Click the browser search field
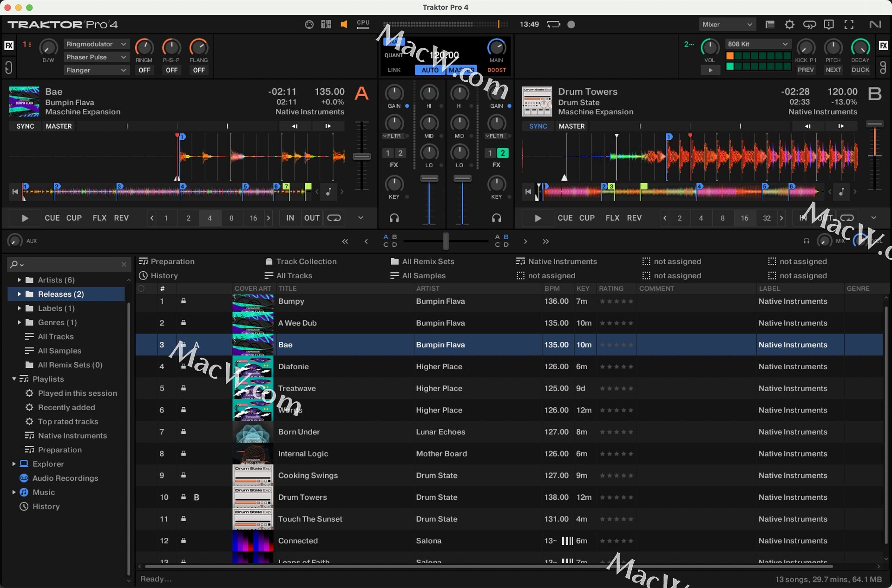Image resolution: width=892 pixels, height=588 pixels. point(69,264)
